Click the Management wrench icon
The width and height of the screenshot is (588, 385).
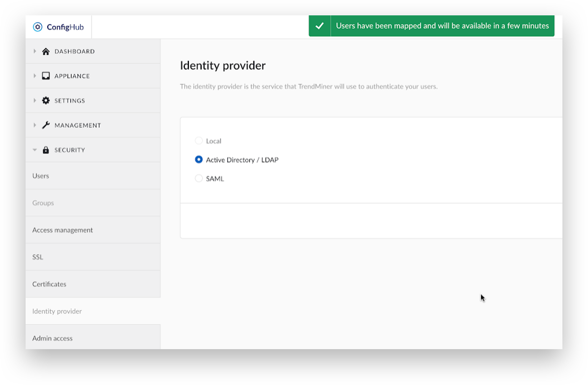[x=46, y=125]
